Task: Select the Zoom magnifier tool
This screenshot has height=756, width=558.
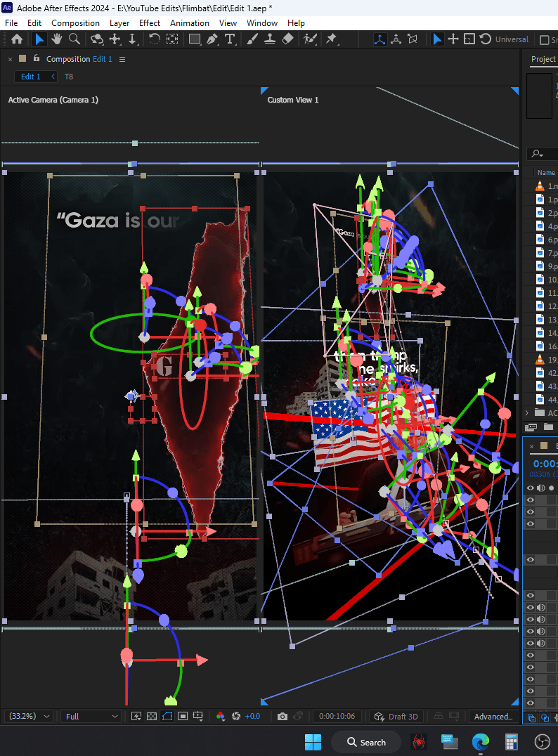Action: click(74, 39)
